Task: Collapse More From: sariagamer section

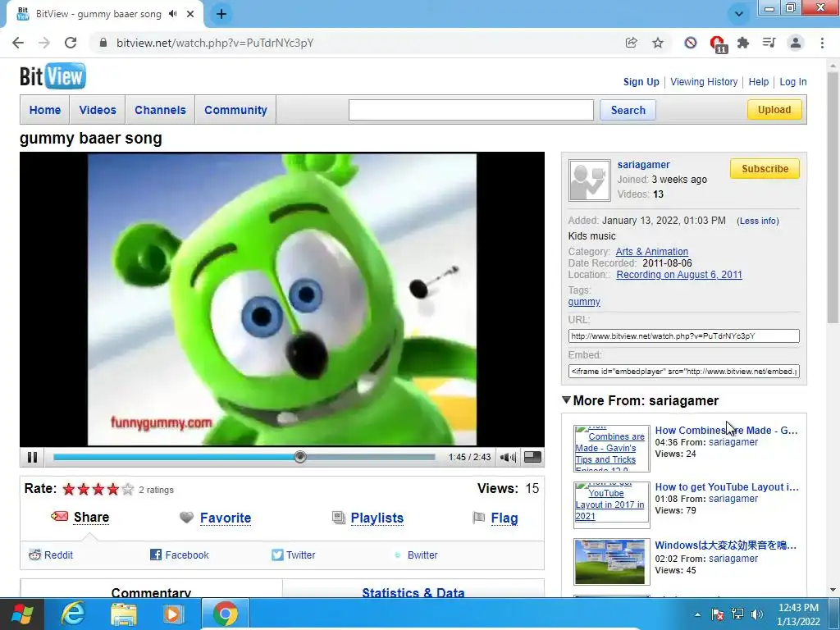Action: click(x=566, y=400)
